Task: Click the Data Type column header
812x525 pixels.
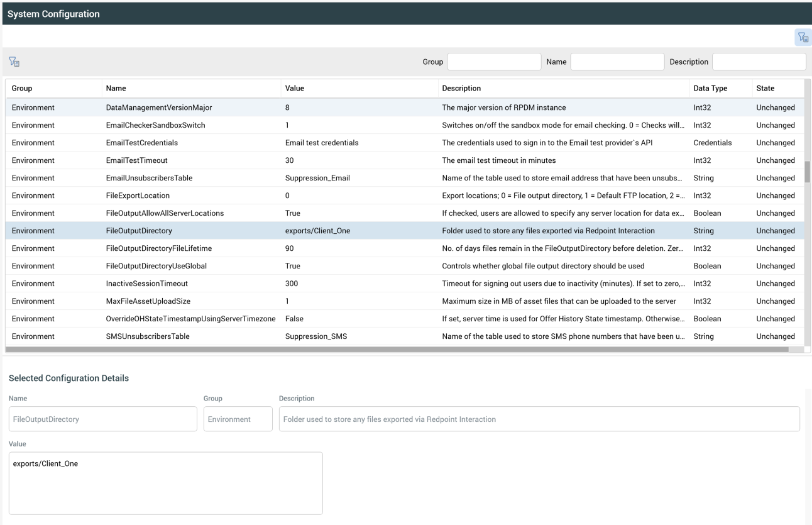Action: pyautogui.click(x=710, y=89)
